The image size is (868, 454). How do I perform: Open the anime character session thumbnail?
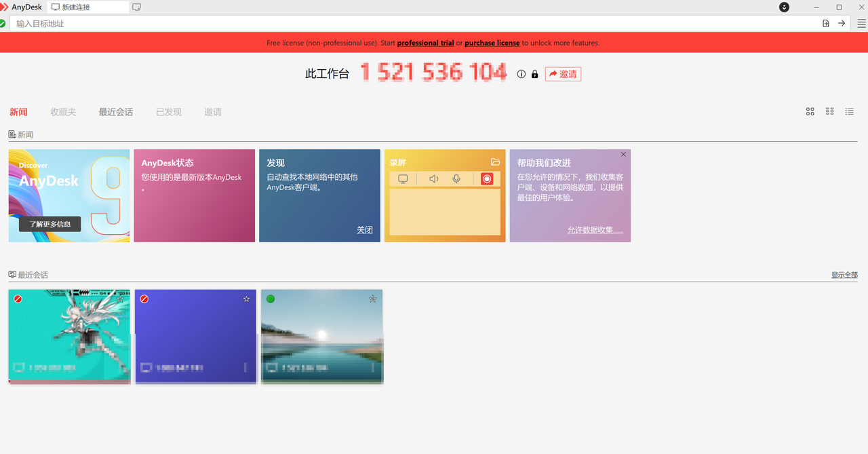tap(69, 336)
